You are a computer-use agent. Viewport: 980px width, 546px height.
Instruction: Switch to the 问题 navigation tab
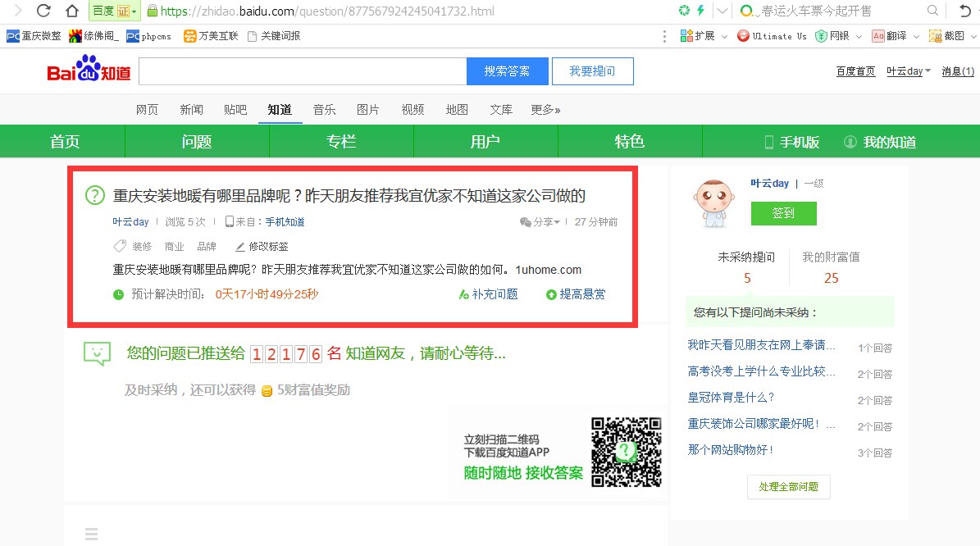click(x=197, y=142)
